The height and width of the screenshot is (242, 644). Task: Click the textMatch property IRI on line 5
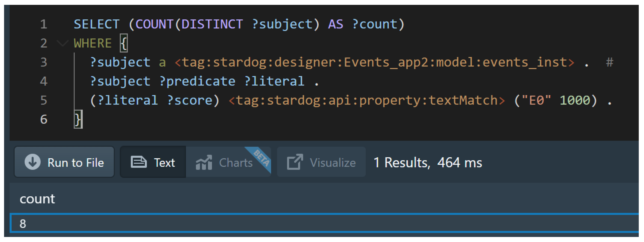coord(367,100)
